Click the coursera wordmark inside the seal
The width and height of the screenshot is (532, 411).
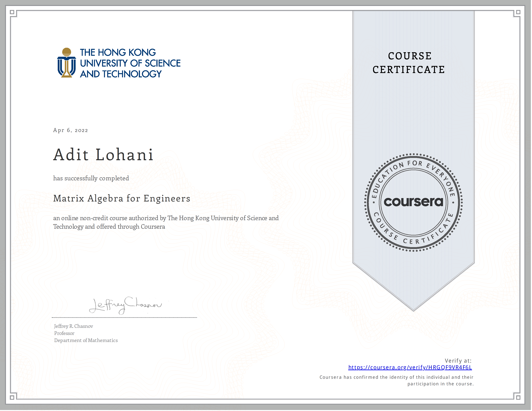tap(414, 202)
